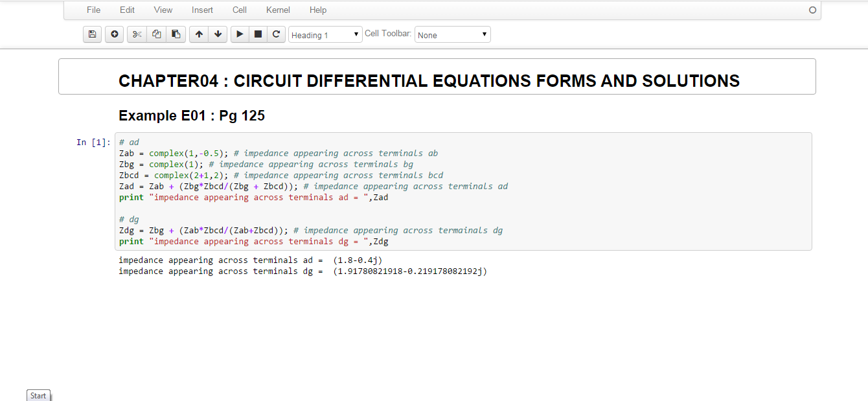Restart the kernel with circular arrow icon
This screenshot has width=868, height=401.
(276, 34)
